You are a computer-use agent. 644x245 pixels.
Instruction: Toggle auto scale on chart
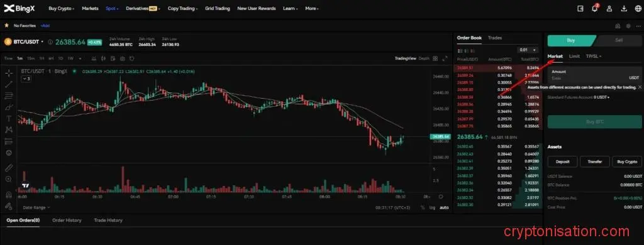[444, 208]
